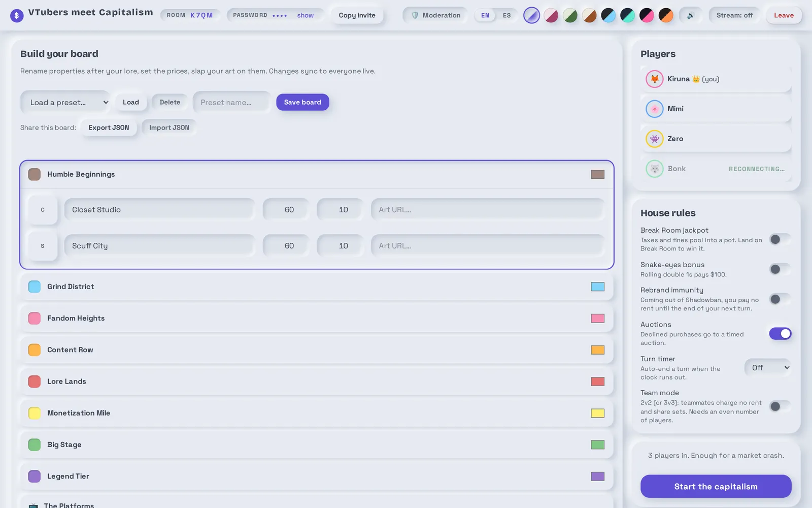The width and height of the screenshot is (812, 508).
Task: Click the Grind District blue group icon
Action: click(35, 287)
